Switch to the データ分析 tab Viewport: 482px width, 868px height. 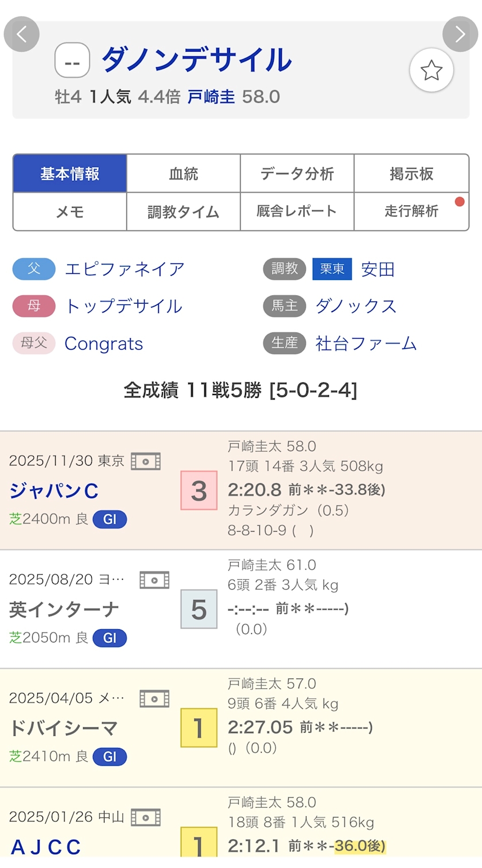click(297, 173)
